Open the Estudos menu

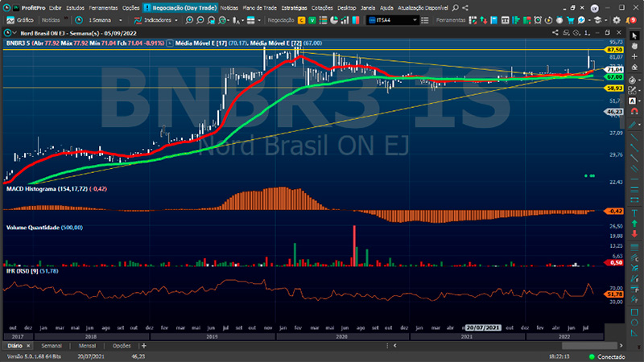[75, 8]
